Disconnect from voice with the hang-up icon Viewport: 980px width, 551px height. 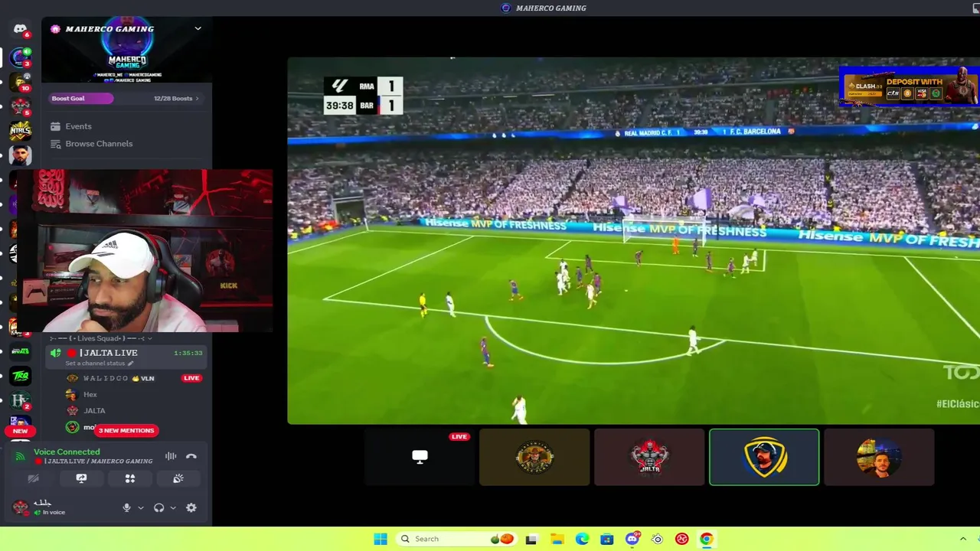(191, 456)
